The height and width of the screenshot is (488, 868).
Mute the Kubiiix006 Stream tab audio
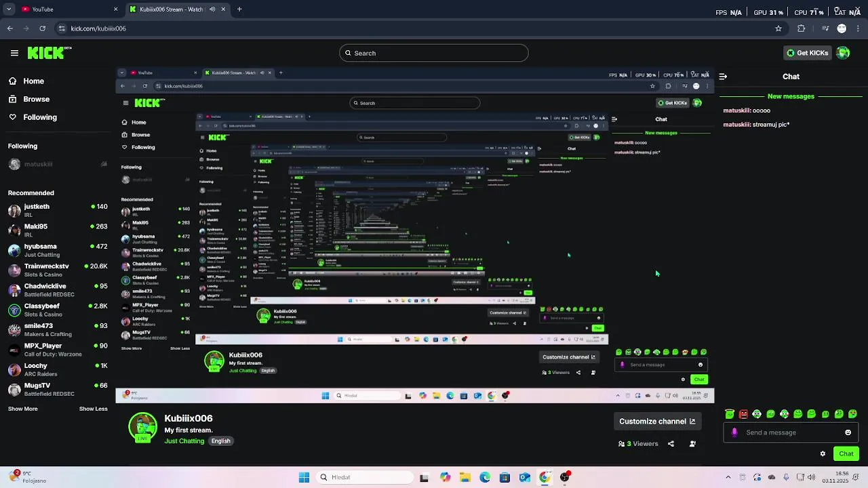pos(212,9)
